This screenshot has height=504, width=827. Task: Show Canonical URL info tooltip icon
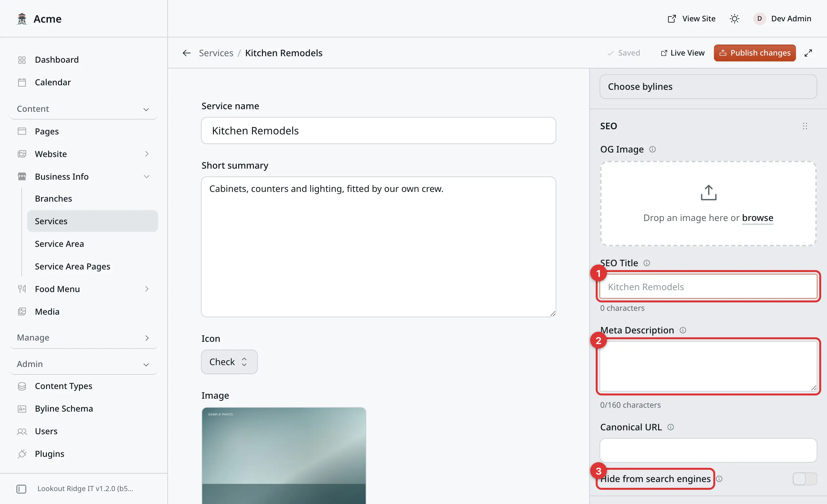[x=671, y=427]
